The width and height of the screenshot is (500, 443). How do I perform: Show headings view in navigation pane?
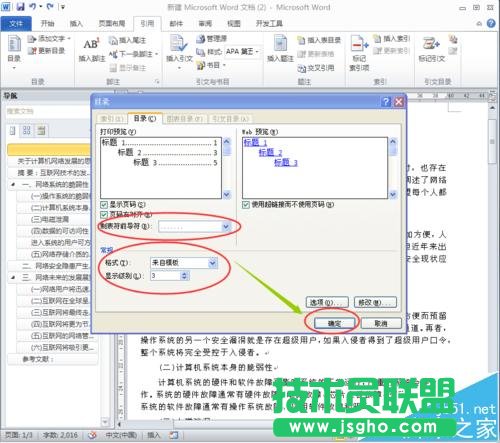click(x=13, y=130)
